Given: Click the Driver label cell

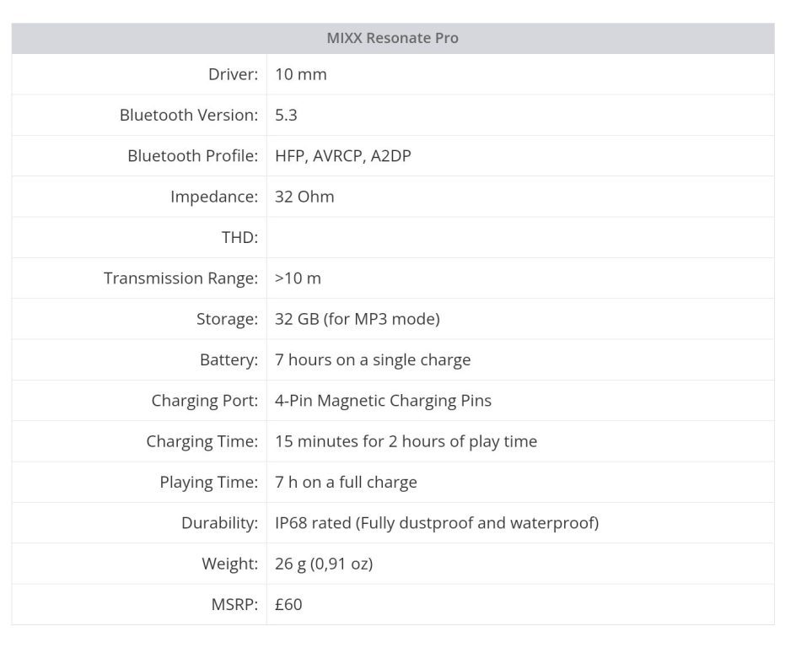Looking at the screenshot, I should click(x=233, y=74).
